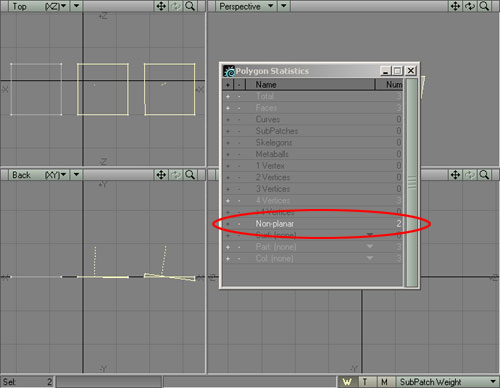
Task: Click the Polygon Statistics vertical scrollbar
Action: point(411,182)
